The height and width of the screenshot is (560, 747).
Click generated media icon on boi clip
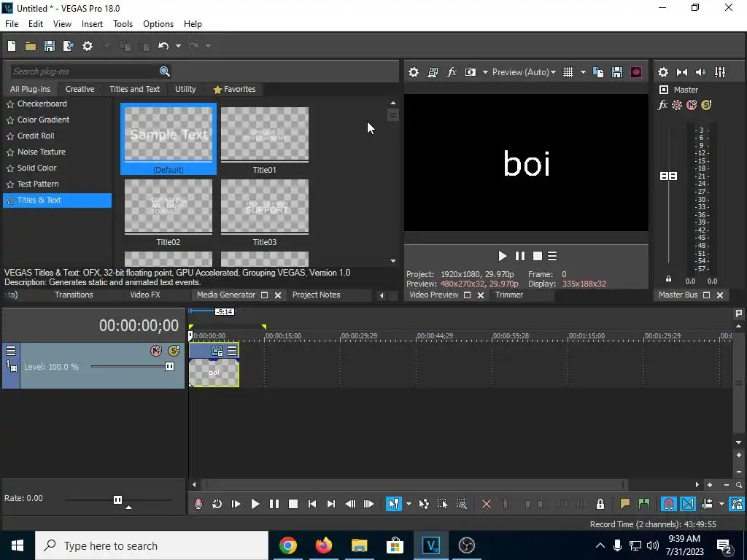coord(217,351)
